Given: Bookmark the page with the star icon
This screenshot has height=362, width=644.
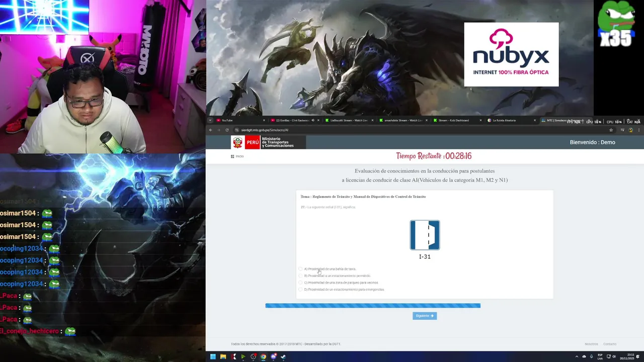Looking at the screenshot, I should pos(611,130).
